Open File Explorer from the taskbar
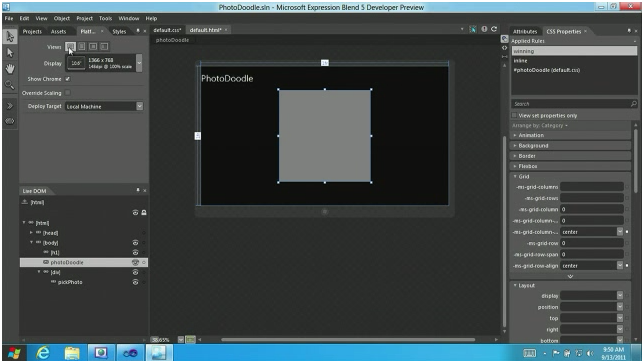Screen dimensions: 642x361 72,352
